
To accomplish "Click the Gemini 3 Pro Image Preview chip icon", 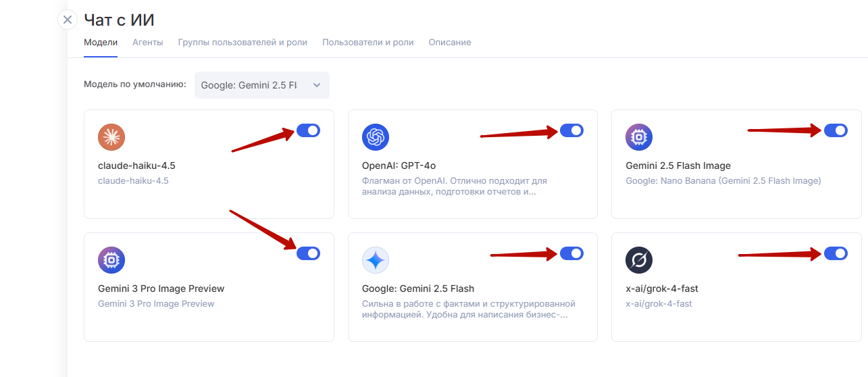I will coord(111,260).
